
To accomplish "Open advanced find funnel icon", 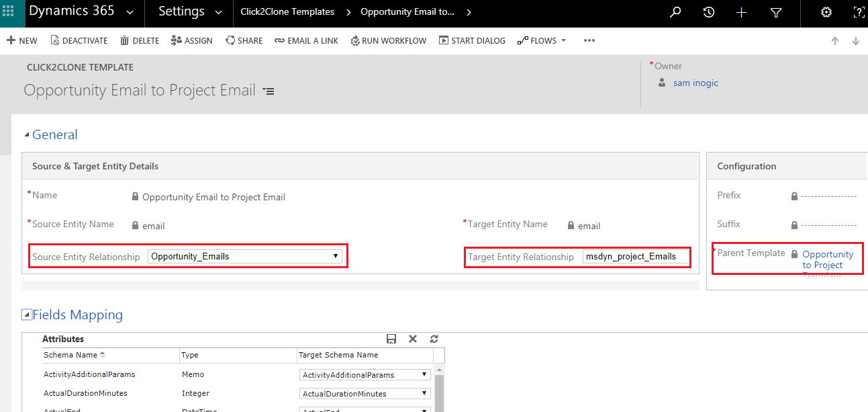I will pyautogui.click(x=775, y=12).
